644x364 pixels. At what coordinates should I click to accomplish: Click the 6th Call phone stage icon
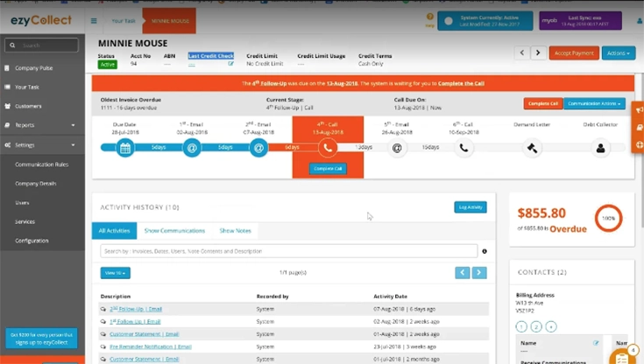[x=464, y=148]
